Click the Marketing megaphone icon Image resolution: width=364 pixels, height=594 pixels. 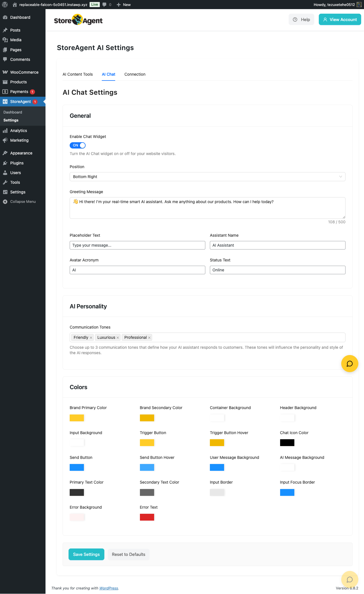click(x=5, y=140)
